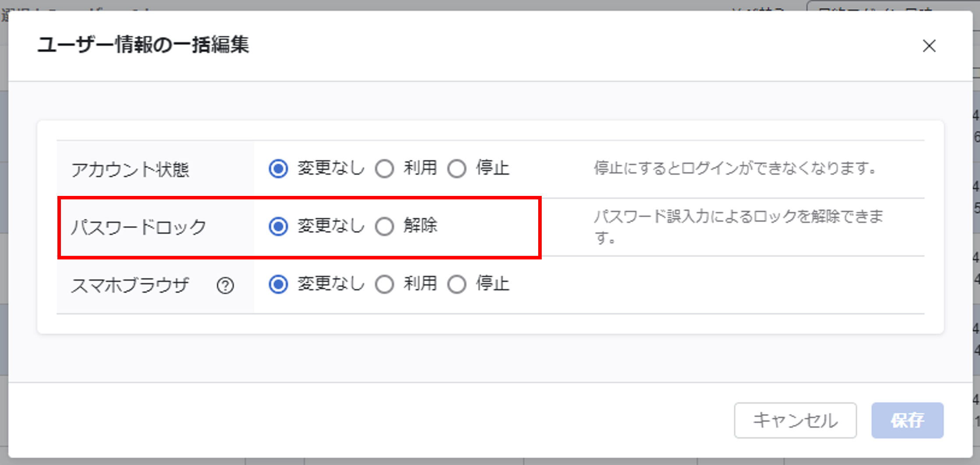Close the bulk edit dialog with X

coord(929,46)
